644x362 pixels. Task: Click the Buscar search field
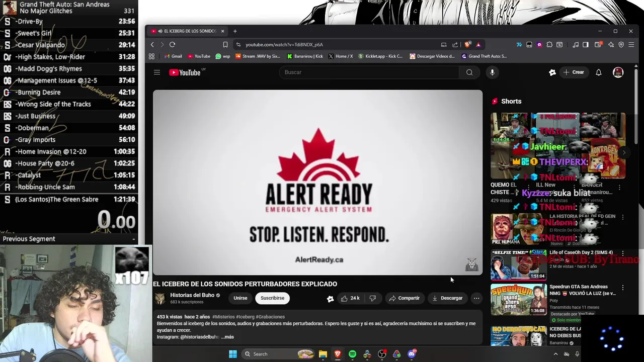(x=369, y=72)
